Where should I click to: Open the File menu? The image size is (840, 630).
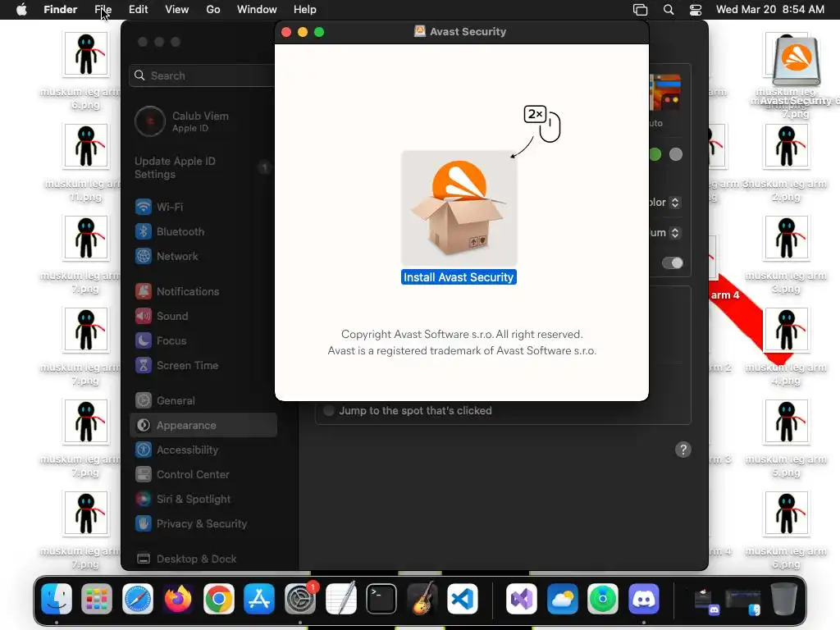[103, 10]
